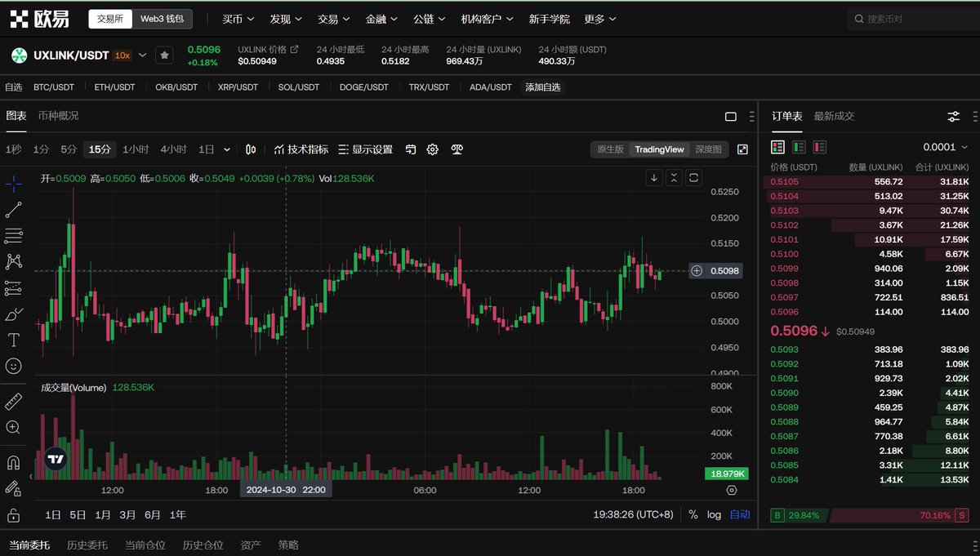The height and width of the screenshot is (556, 980).
Task: Open the 交易 dropdown menu
Action: point(333,19)
